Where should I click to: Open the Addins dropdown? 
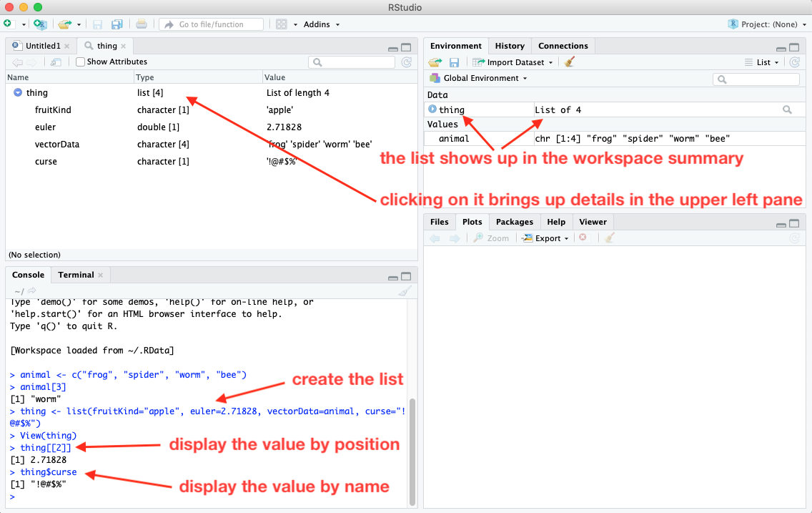tap(317, 24)
